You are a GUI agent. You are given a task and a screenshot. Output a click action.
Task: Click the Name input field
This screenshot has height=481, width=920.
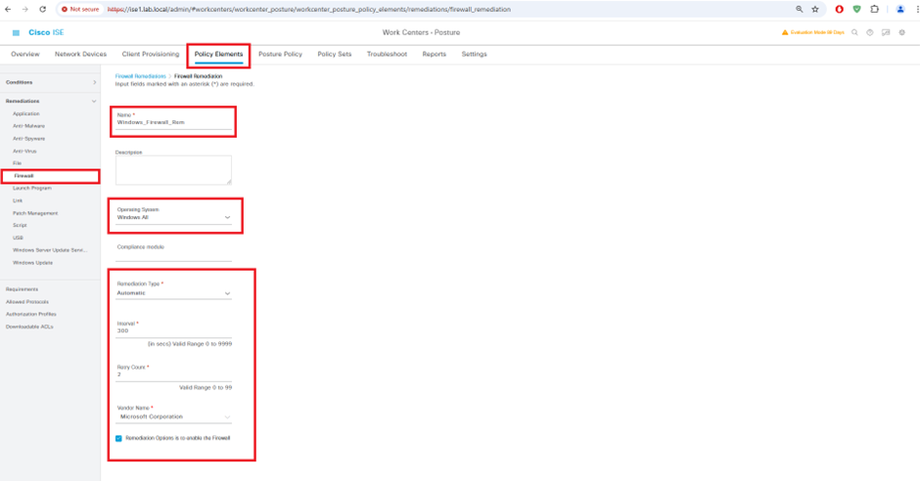pyautogui.click(x=174, y=123)
